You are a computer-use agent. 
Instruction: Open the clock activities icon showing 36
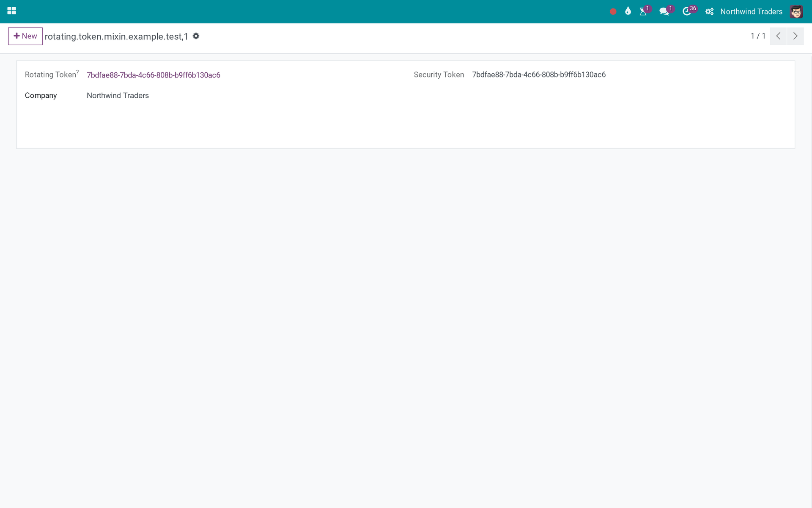point(687,11)
